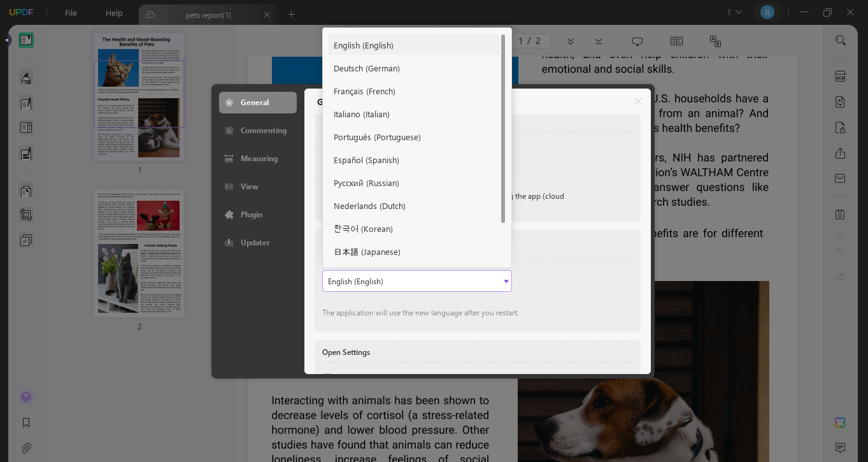
Task: Click the user account avatar
Action: [767, 12]
